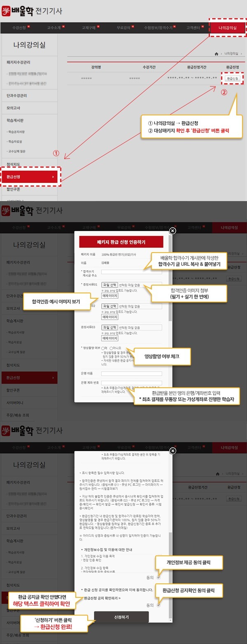
Task: Close the 패키지 환급 신청 인증하기 form popup
Action: pos(173,231)
